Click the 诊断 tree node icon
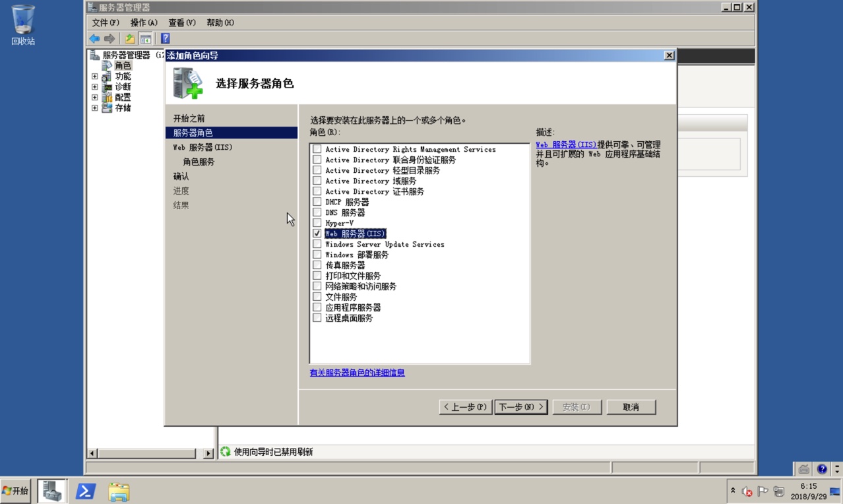843x504 pixels. click(107, 86)
